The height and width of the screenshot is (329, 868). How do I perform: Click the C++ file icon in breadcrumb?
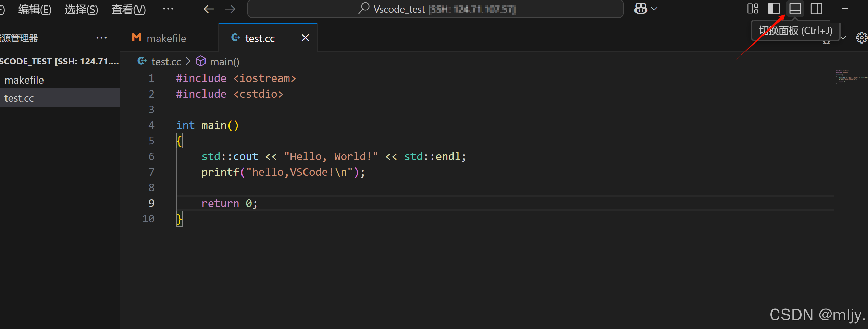coord(142,61)
